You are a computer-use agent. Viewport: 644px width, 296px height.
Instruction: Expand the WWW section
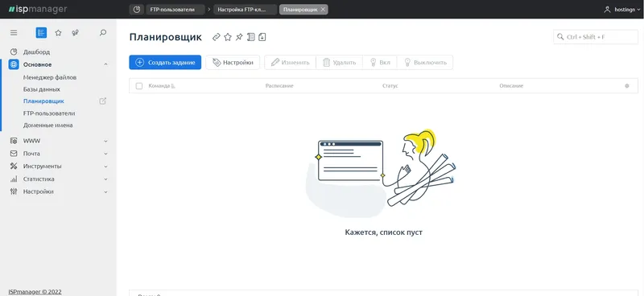(x=105, y=141)
